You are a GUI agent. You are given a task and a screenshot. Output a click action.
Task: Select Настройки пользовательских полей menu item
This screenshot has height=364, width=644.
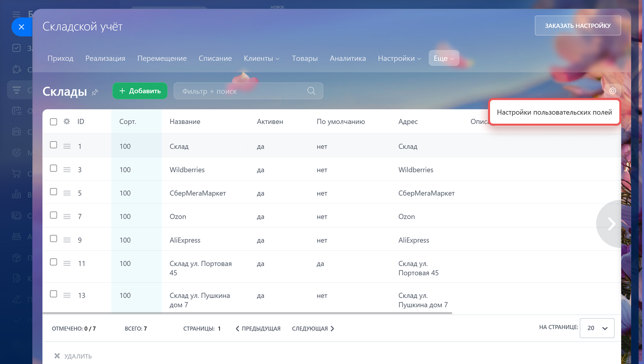coord(554,112)
